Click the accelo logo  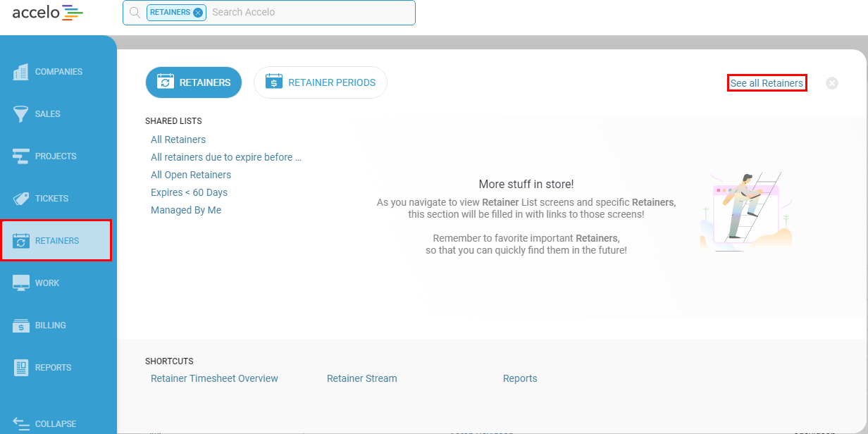[47, 12]
